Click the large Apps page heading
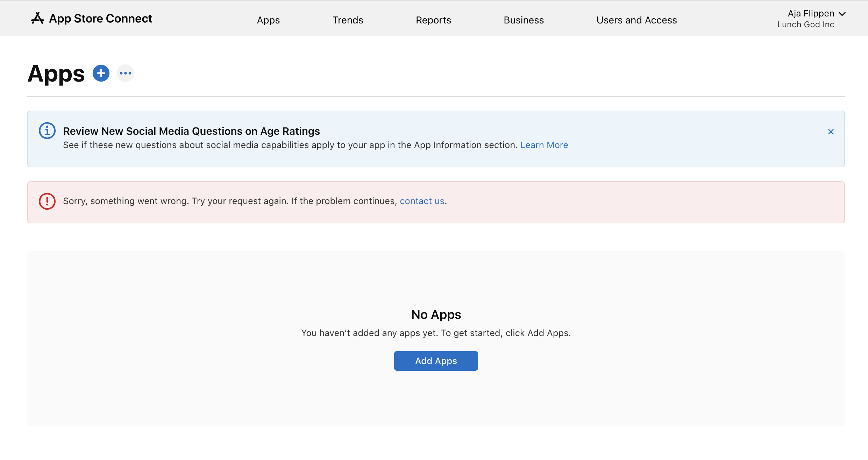This screenshot has width=868, height=460. click(x=56, y=74)
